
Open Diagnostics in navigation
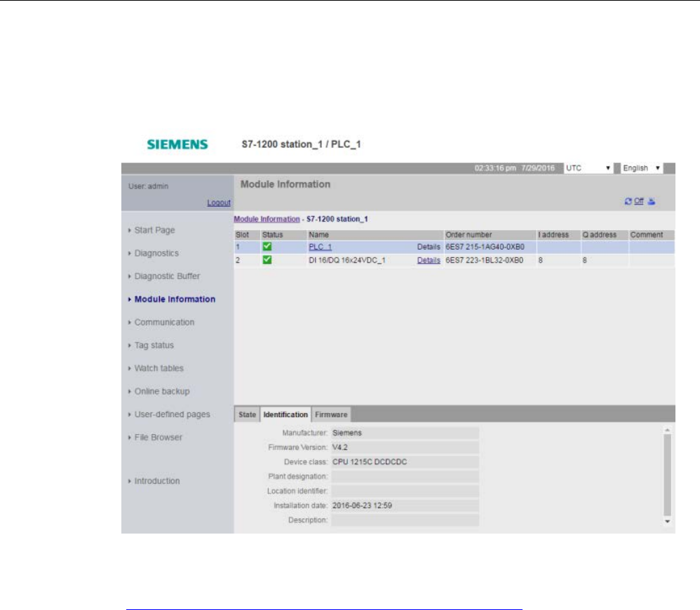point(156,253)
